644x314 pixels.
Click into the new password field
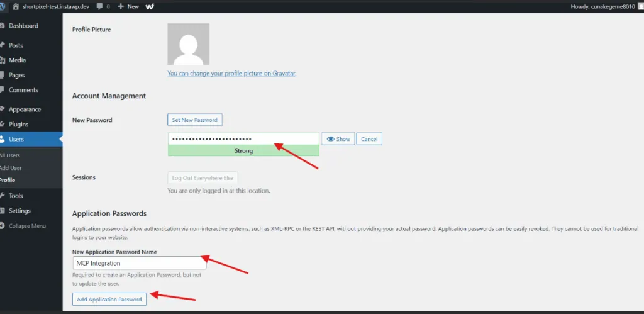[x=243, y=139]
